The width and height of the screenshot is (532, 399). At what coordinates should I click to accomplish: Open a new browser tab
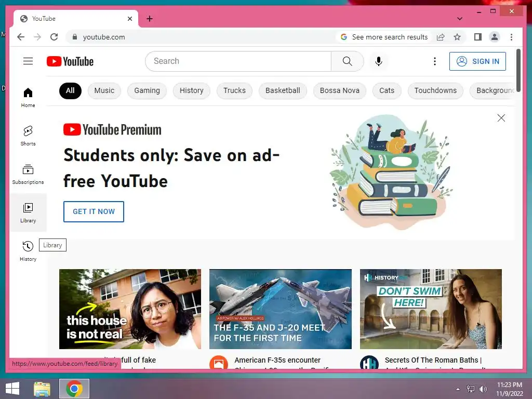tap(150, 19)
